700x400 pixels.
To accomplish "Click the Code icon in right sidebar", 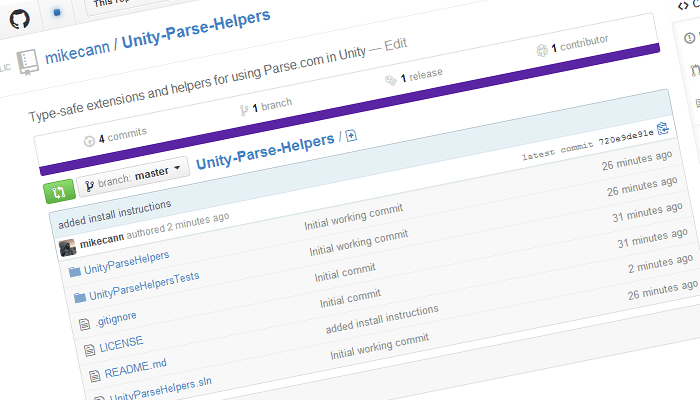I will 690,8.
